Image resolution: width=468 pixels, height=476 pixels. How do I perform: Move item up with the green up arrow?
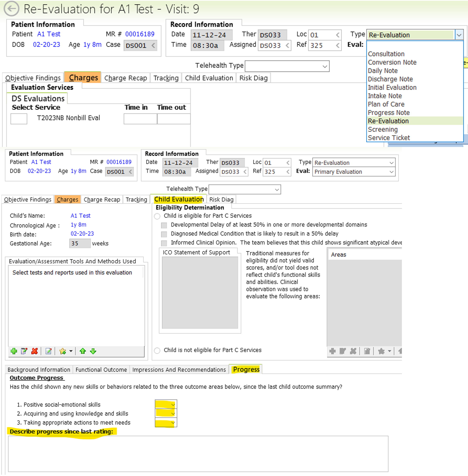(x=83, y=351)
